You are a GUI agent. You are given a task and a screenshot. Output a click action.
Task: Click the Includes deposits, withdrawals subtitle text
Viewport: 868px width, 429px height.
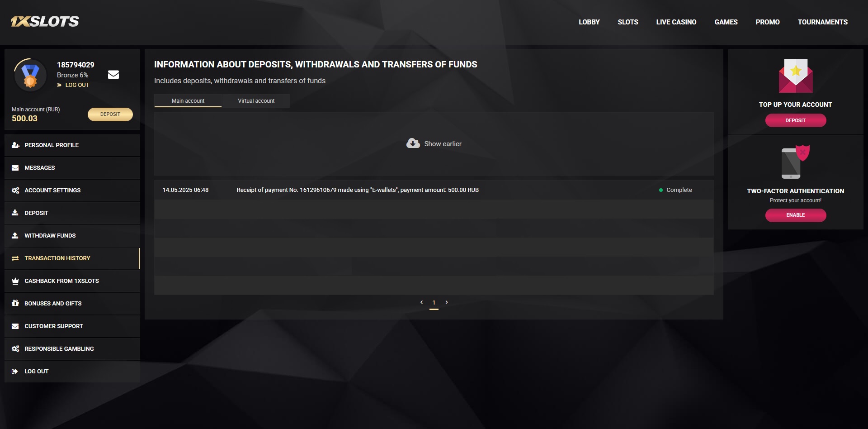click(240, 81)
